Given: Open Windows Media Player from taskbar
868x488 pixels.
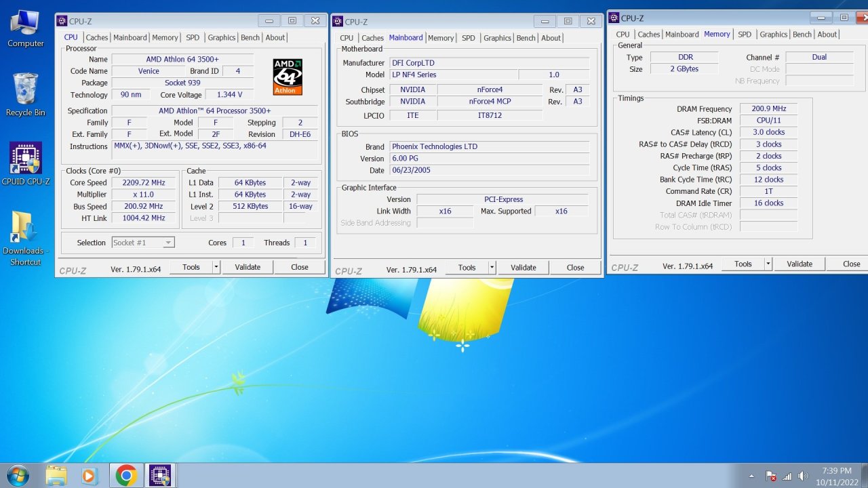Looking at the screenshot, I should click(x=90, y=476).
